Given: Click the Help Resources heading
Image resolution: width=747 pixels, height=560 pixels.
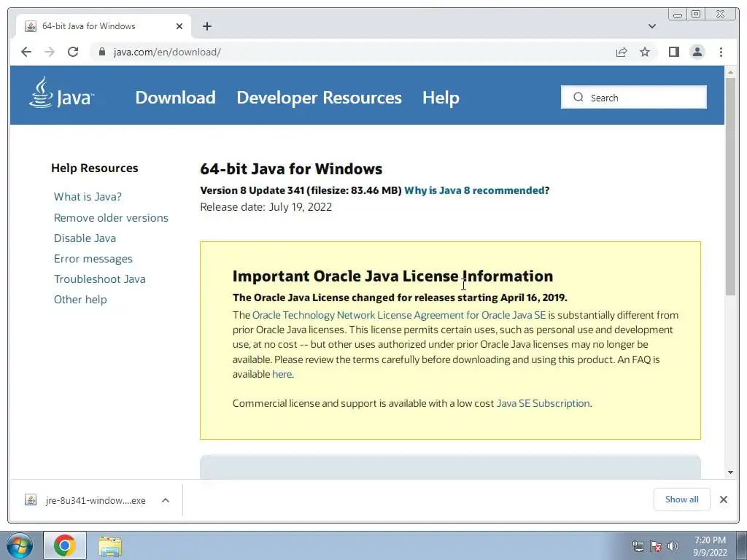Looking at the screenshot, I should click(x=94, y=168).
